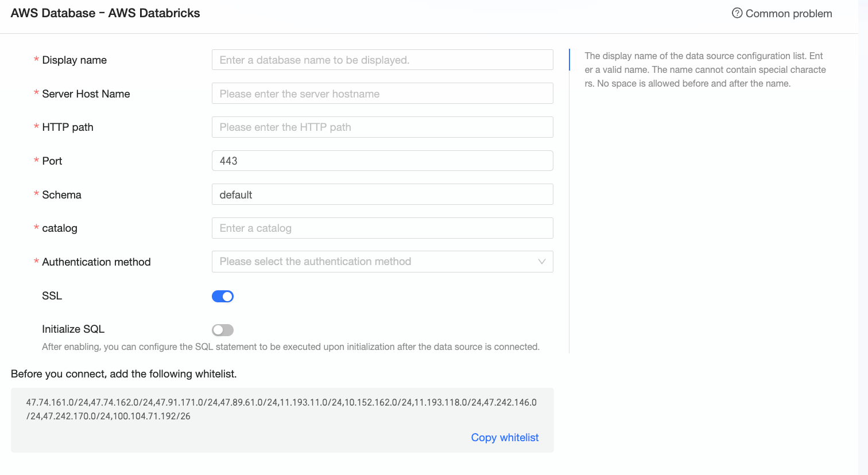Image resolution: width=868 pixels, height=475 pixels.
Task: Click the Initialize SQL label
Action: [x=73, y=329]
